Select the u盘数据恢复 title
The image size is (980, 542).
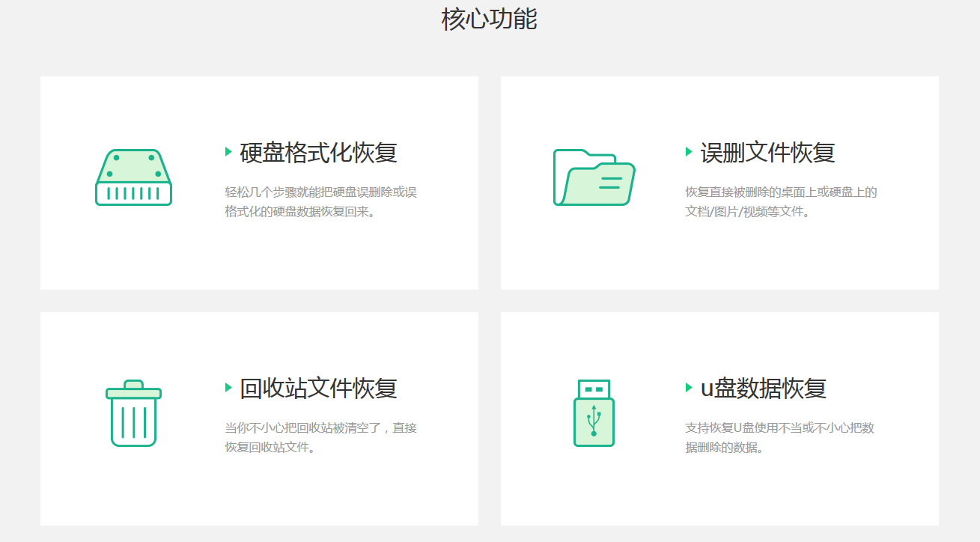(763, 389)
